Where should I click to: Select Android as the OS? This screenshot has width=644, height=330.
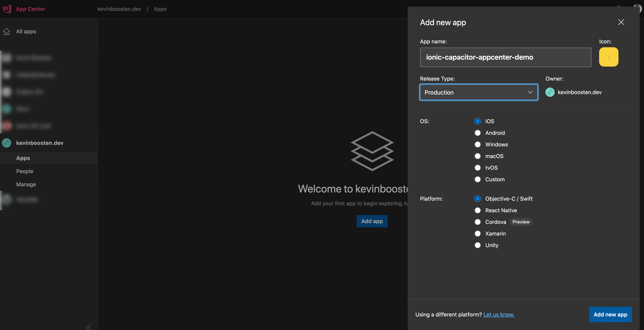coord(477,133)
